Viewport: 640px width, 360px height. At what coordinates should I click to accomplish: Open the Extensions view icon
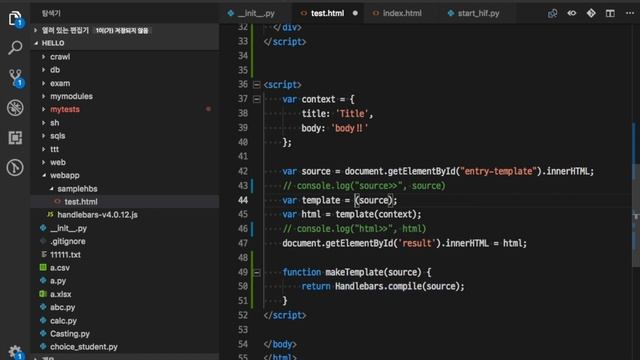(x=15, y=138)
